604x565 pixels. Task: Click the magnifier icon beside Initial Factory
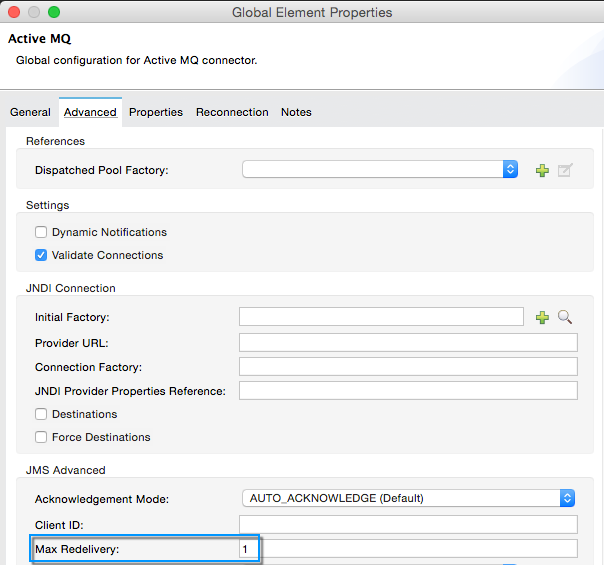pos(565,317)
